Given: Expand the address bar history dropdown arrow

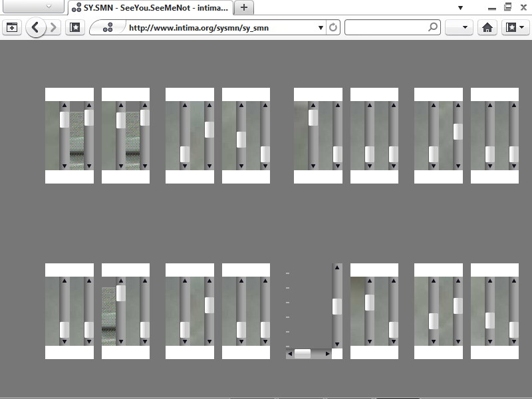Looking at the screenshot, I should (x=321, y=28).
